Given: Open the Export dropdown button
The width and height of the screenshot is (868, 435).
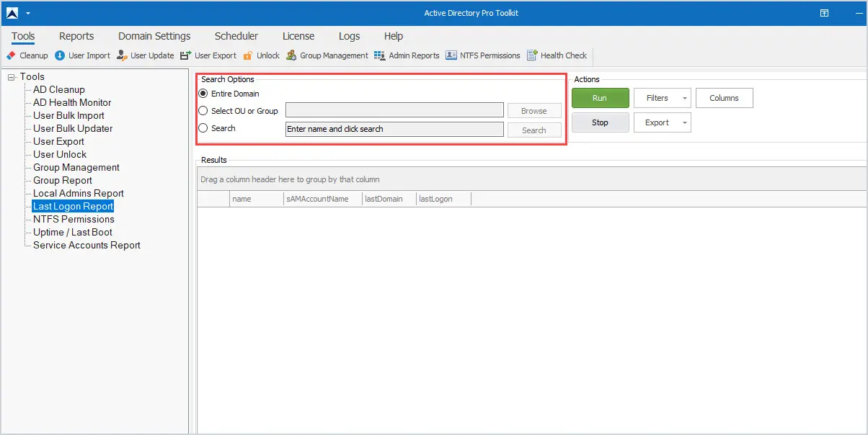Looking at the screenshot, I should (x=663, y=122).
